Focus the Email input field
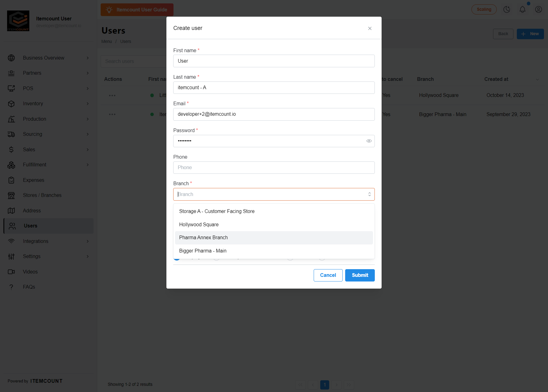548x392 pixels. click(x=274, y=114)
